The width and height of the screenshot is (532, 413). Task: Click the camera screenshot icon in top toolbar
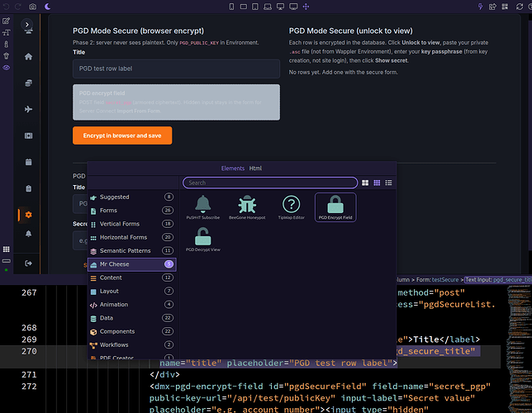click(32, 7)
